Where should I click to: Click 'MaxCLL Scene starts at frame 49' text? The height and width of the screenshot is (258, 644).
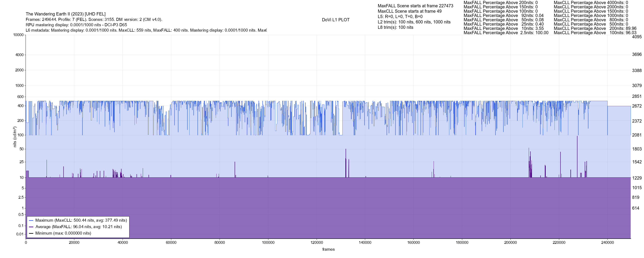pos(410,11)
